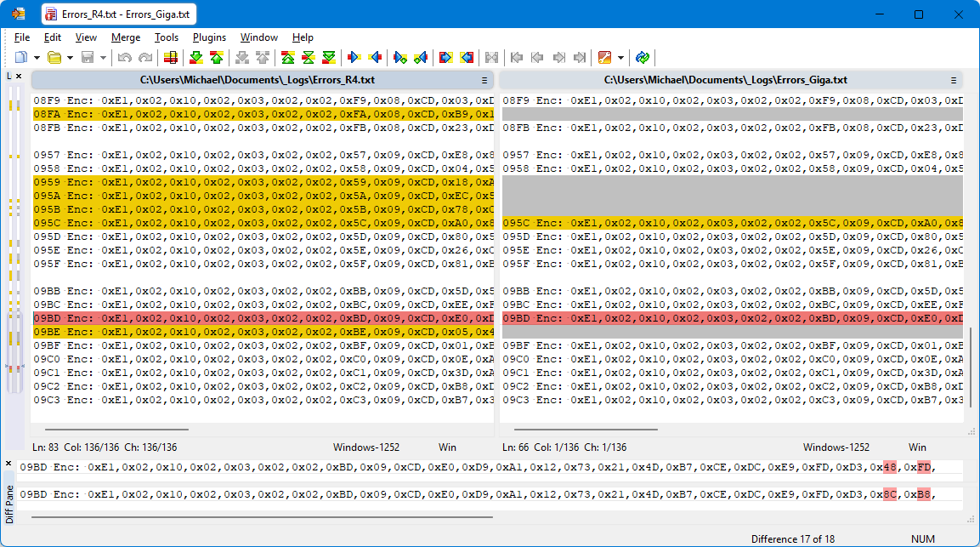Screen dimensions: 980x547
Task: Select the Errors_R4.txt - Errors_Giga.txt tab
Action: point(119,14)
